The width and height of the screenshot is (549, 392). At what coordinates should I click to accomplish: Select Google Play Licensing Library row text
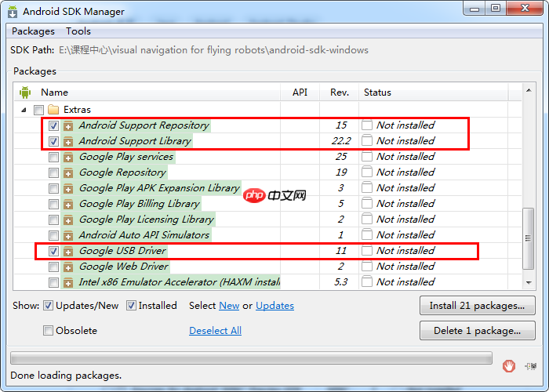click(x=147, y=220)
